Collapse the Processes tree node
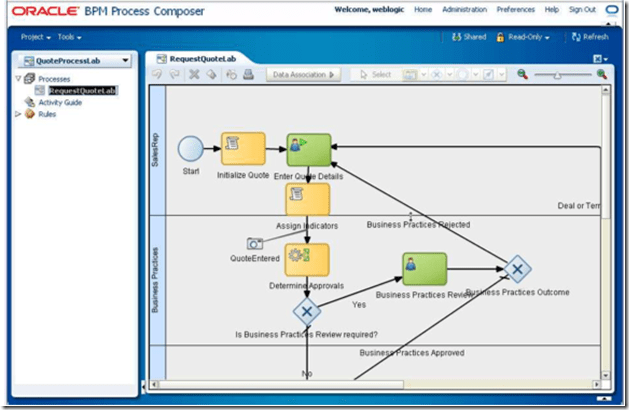 (x=18, y=78)
